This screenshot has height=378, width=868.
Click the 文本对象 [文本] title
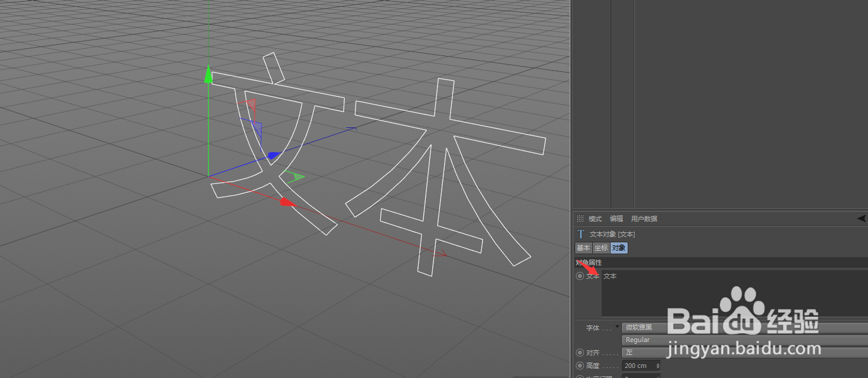click(x=612, y=234)
